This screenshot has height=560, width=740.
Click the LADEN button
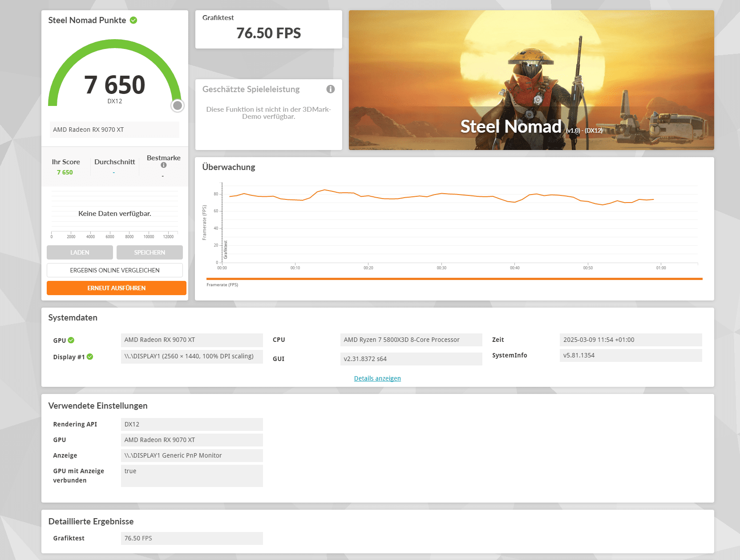pyautogui.click(x=80, y=252)
